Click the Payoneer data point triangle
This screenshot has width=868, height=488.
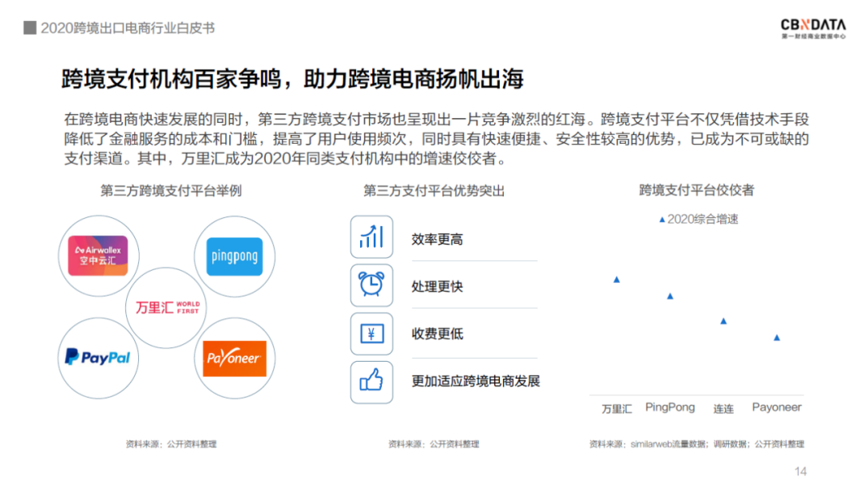pyautogui.click(x=776, y=338)
